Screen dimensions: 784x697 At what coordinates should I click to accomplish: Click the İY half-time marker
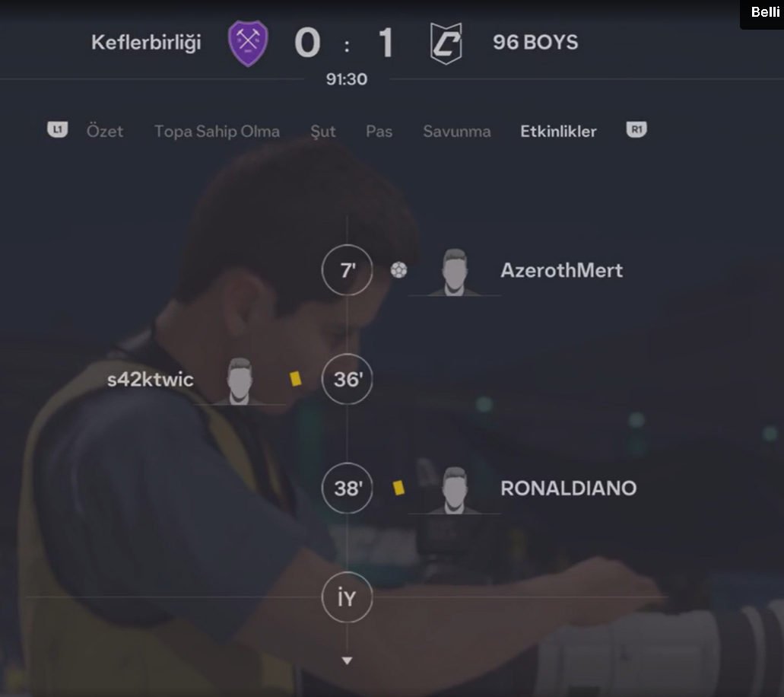347,597
